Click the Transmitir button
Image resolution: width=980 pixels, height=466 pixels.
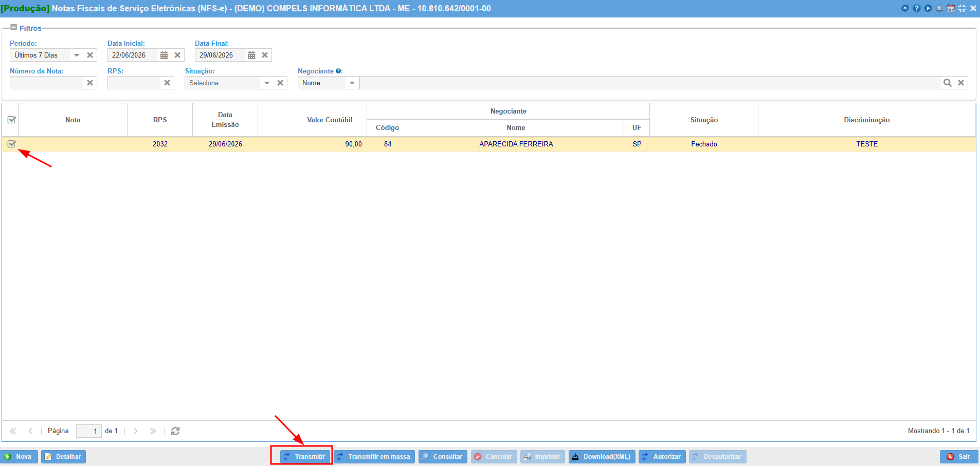[305, 457]
